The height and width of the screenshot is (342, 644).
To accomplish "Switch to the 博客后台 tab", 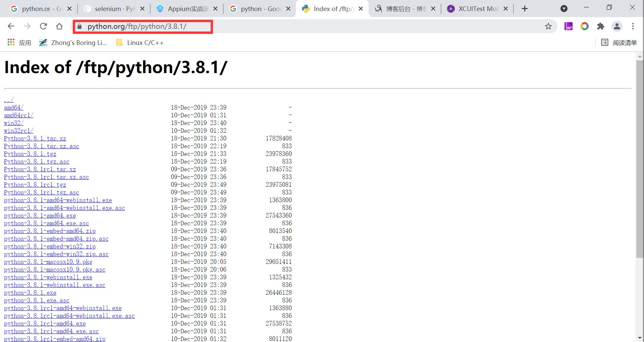I will click(x=405, y=9).
